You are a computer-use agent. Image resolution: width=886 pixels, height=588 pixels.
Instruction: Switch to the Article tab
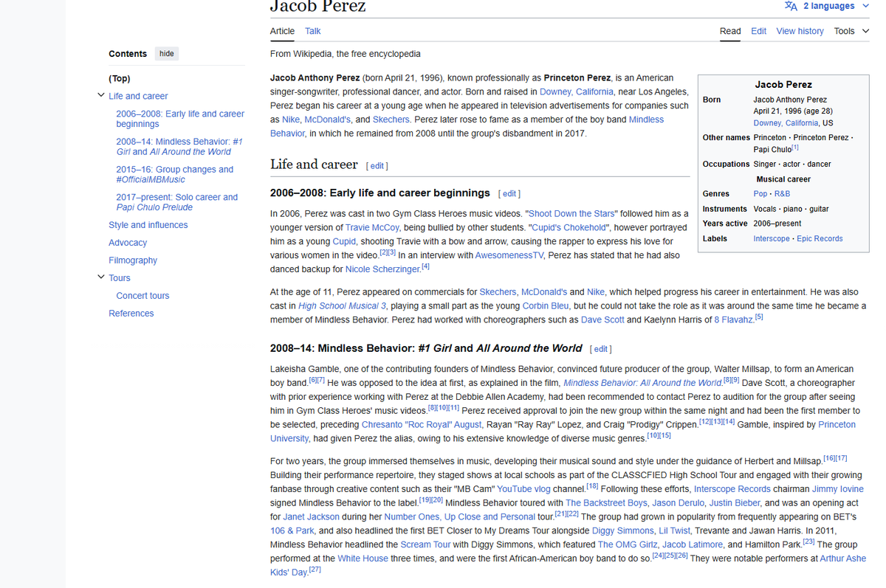(282, 31)
